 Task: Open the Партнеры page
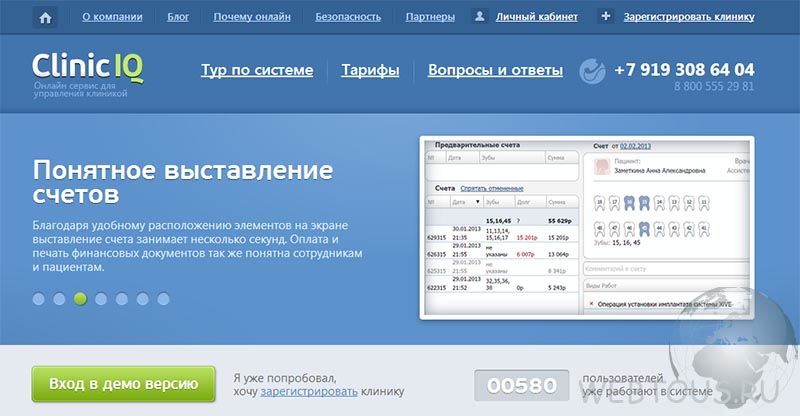click(430, 17)
